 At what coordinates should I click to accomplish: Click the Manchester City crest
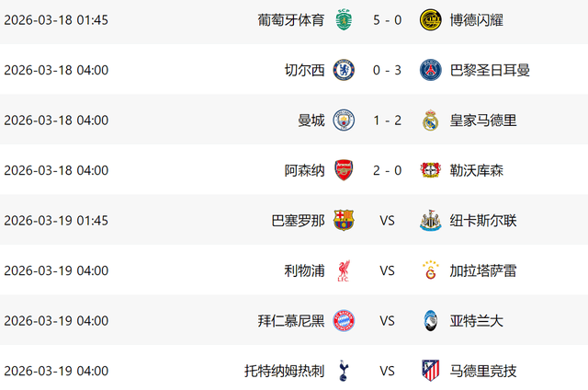tap(344, 120)
